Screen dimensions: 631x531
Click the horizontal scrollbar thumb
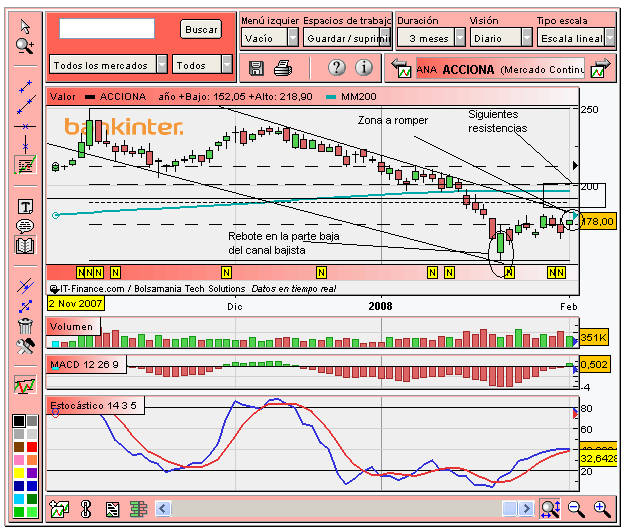tap(509, 508)
